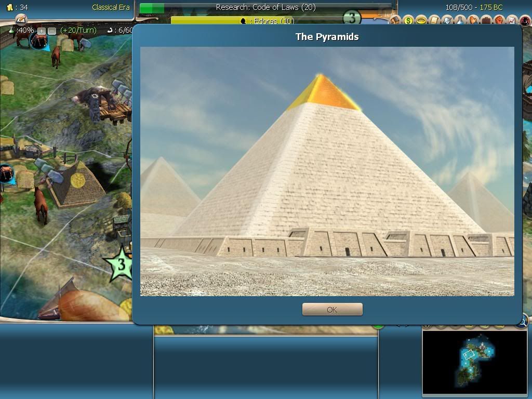This screenshot has width=532, height=399.
Task: Click The Pyramids wonder image
Action: tap(327, 171)
